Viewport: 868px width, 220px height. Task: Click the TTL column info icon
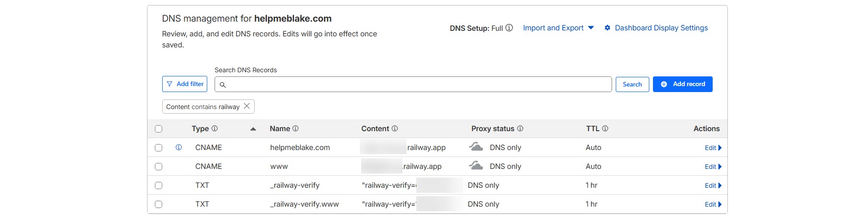[605, 128]
